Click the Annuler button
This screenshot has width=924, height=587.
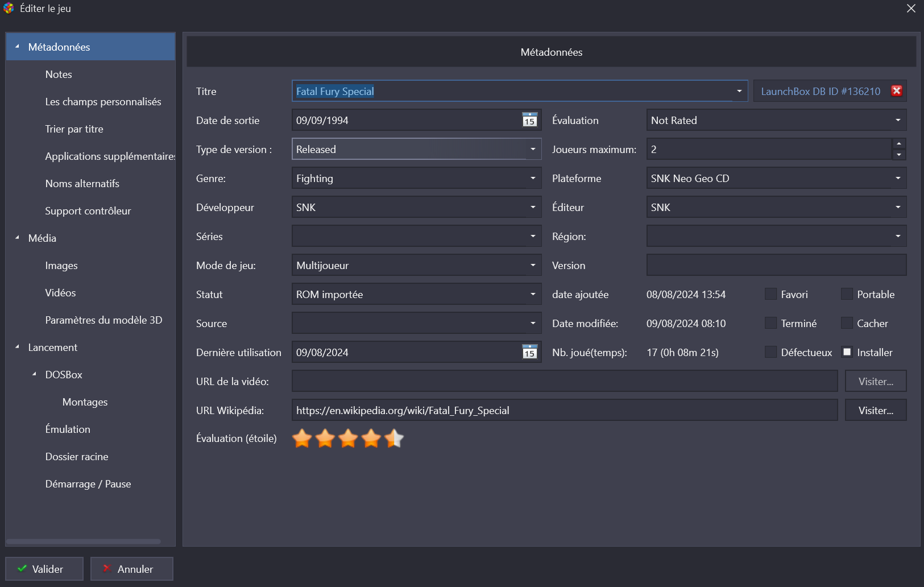tap(132, 569)
